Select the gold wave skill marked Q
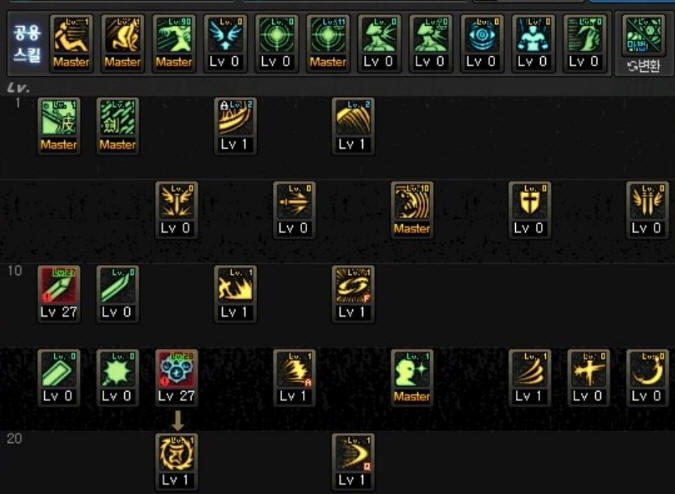This screenshot has width=675, height=494. [x=353, y=461]
